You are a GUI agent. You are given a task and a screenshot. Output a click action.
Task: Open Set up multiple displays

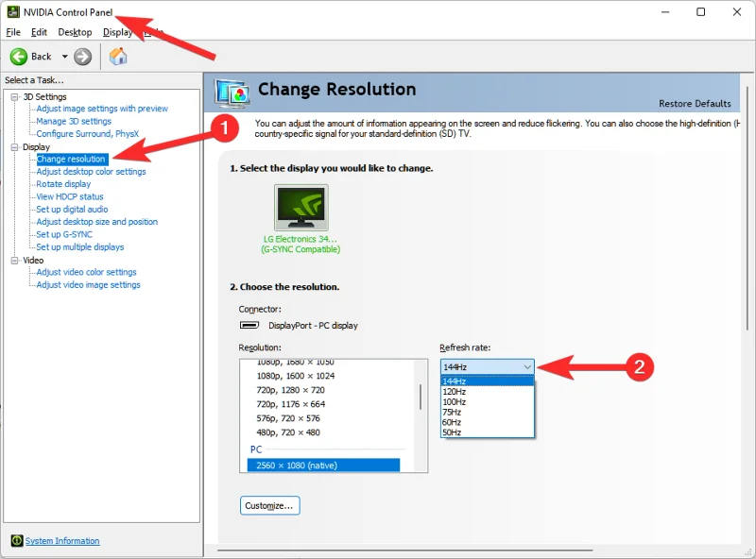(x=80, y=246)
